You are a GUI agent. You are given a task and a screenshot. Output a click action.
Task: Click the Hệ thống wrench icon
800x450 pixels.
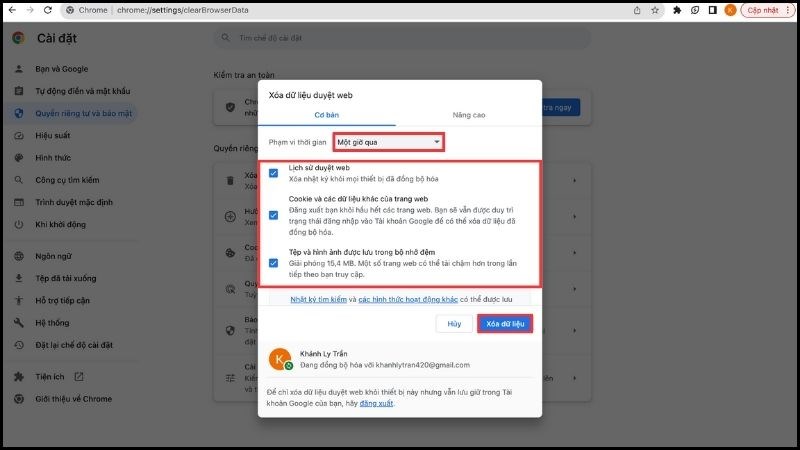tap(19, 322)
